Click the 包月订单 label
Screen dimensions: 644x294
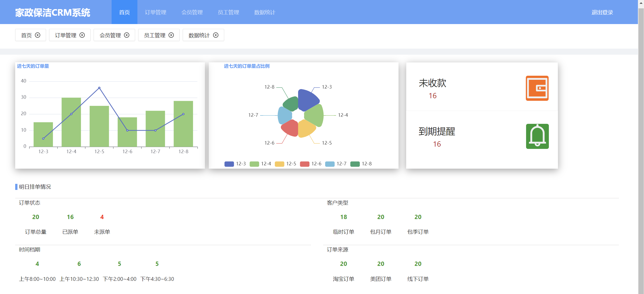pyautogui.click(x=381, y=232)
